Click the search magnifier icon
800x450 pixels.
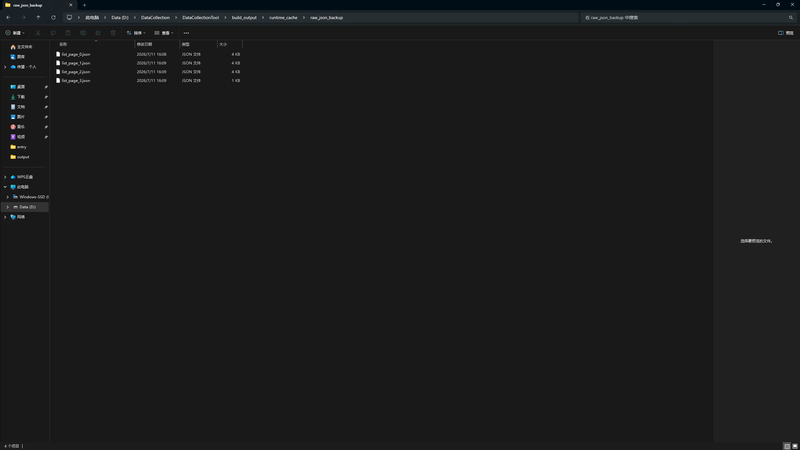[x=791, y=17]
